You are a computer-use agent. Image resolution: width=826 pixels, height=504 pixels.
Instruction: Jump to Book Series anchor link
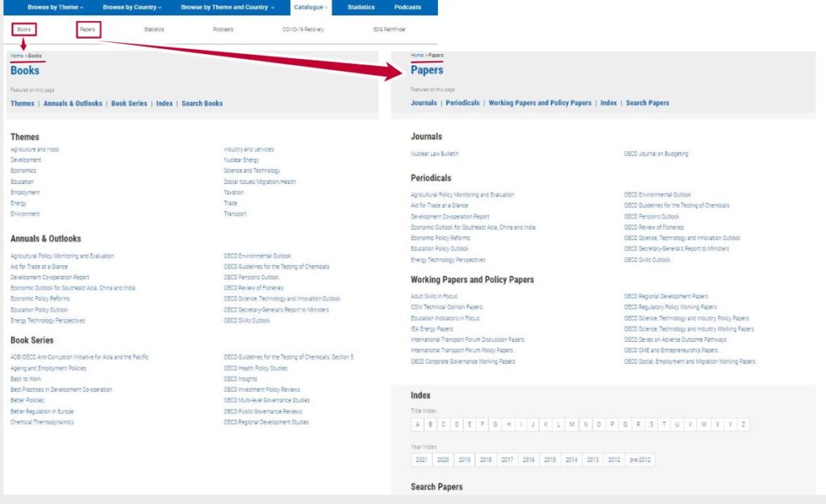(129, 103)
